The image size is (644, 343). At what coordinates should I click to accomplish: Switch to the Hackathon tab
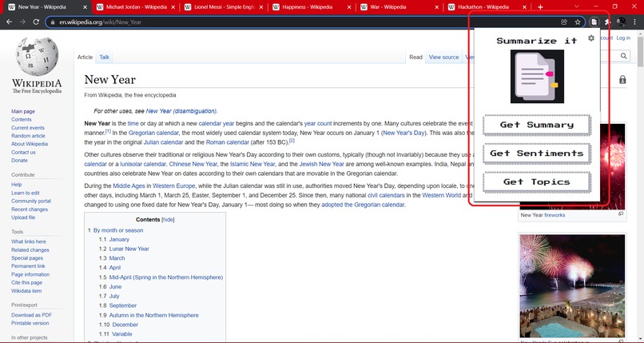[x=487, y=7]
